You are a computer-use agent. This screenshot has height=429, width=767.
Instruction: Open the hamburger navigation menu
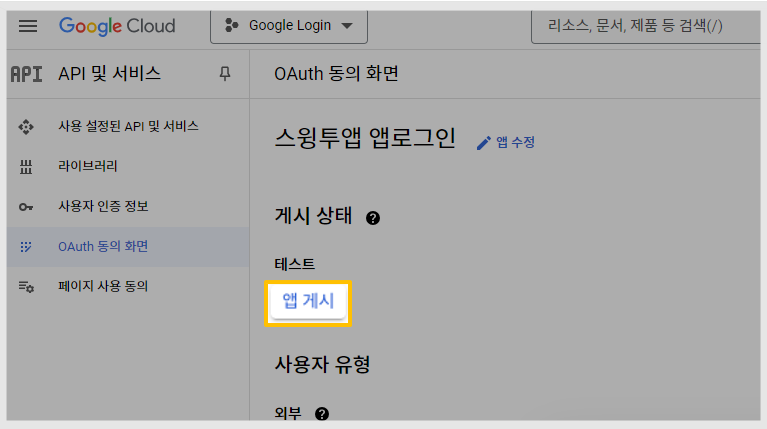[x=28, y=26]
